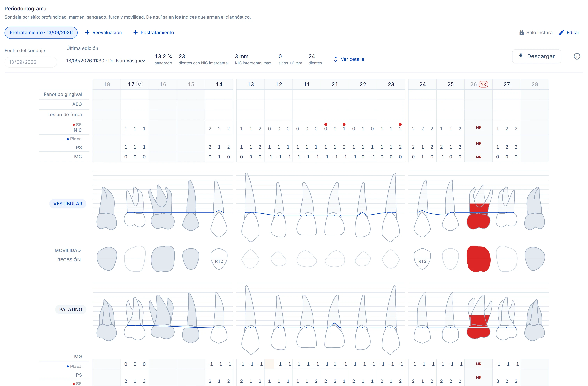Add a Postratamiento record

153,32
